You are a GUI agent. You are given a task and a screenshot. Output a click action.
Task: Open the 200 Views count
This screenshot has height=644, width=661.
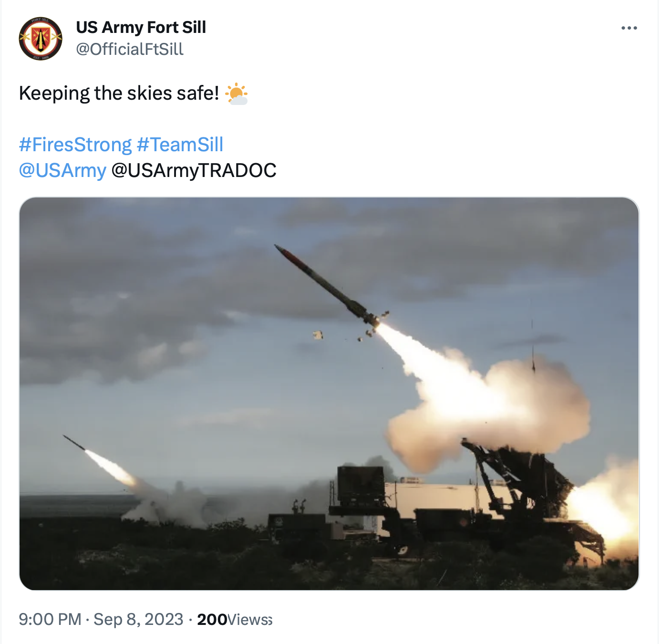point(235,619)
